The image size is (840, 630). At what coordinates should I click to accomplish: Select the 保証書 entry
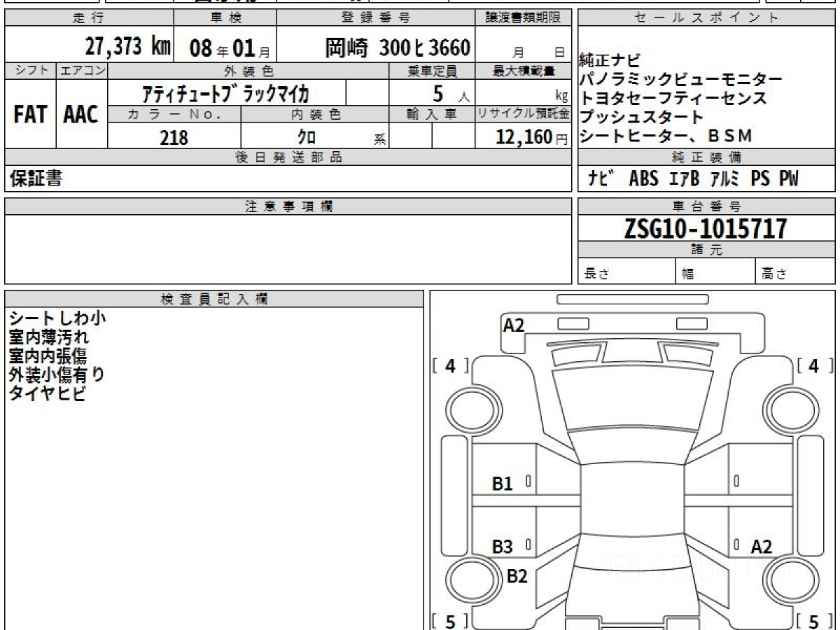(x=36, y=179)
